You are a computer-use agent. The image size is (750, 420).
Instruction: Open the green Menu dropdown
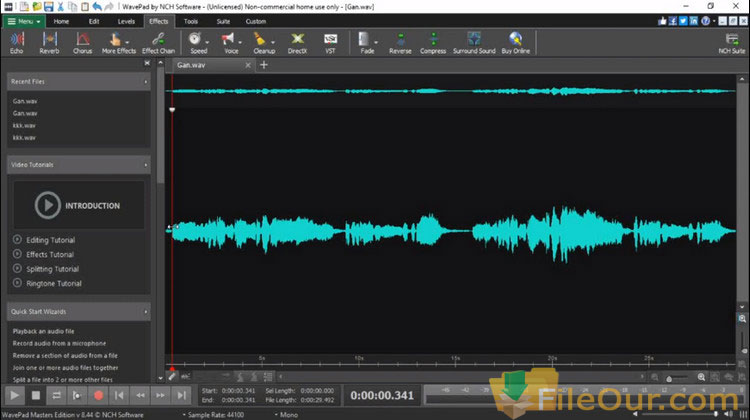click(23, 20)
